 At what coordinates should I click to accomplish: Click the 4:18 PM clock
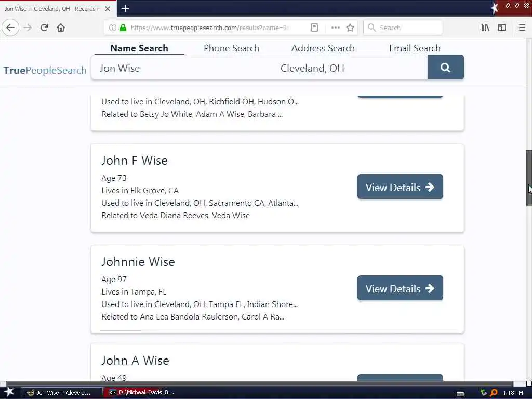point(513,393)
